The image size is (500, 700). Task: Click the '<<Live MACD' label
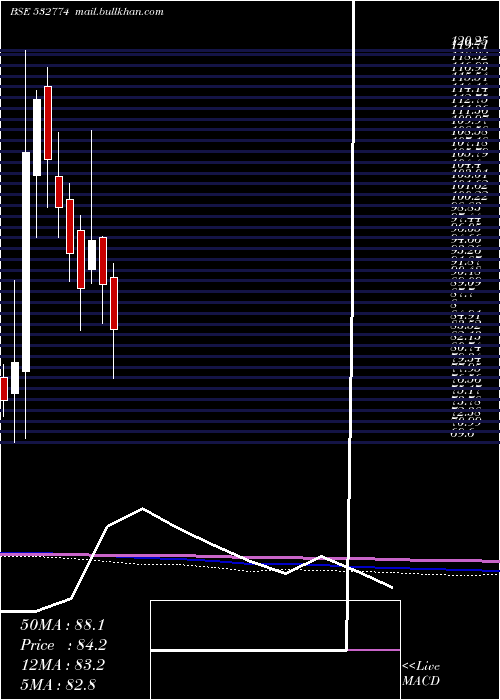421,674
